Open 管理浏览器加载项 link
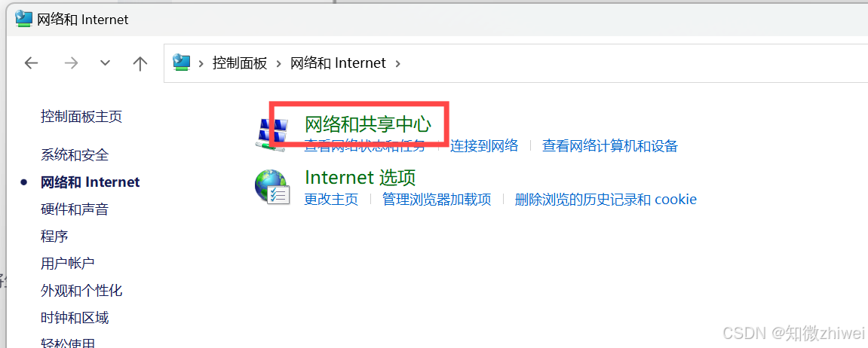Image resolution: width=868 pixels, height=348 pixels. click(437, 199)
